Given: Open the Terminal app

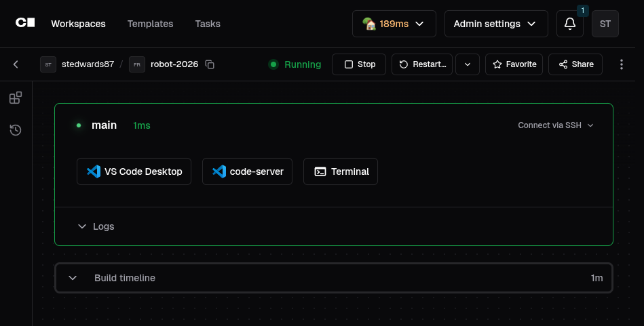Looking at the screenshot, I should pos(341,171).
